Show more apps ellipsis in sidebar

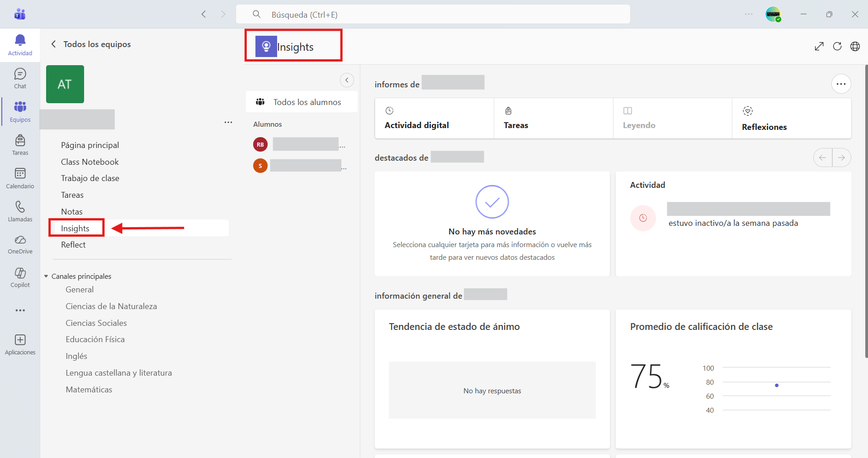pos(20,310)
